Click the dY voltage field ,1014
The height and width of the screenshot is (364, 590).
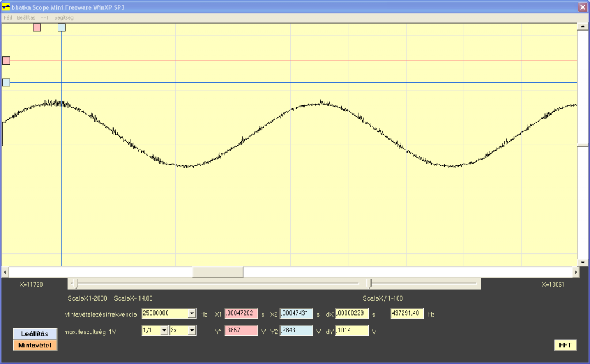(x=352, y=331)
